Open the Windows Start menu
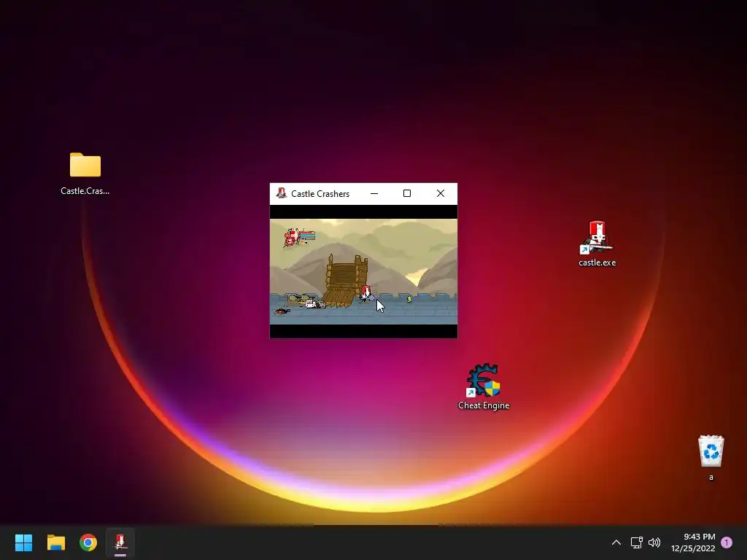Screen dimensions: 747x560 point(23,542)
